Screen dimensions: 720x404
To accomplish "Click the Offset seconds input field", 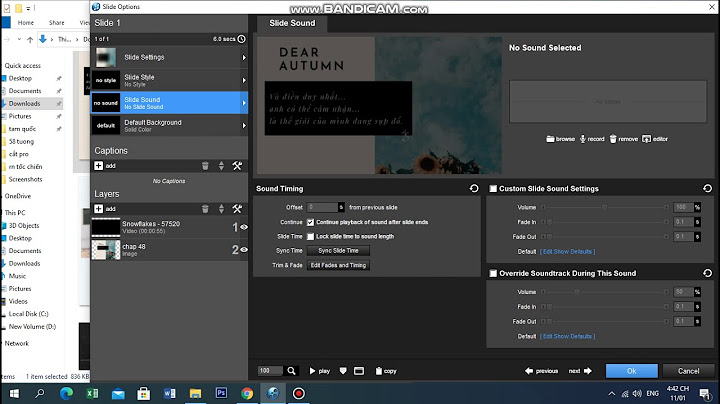I will point(322,208).
